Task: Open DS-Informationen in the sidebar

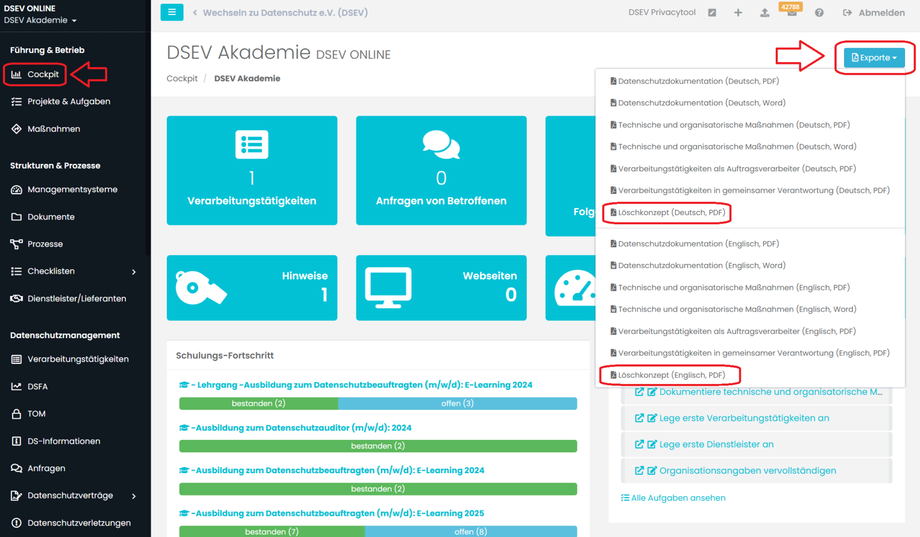Action: click(56, 441)
